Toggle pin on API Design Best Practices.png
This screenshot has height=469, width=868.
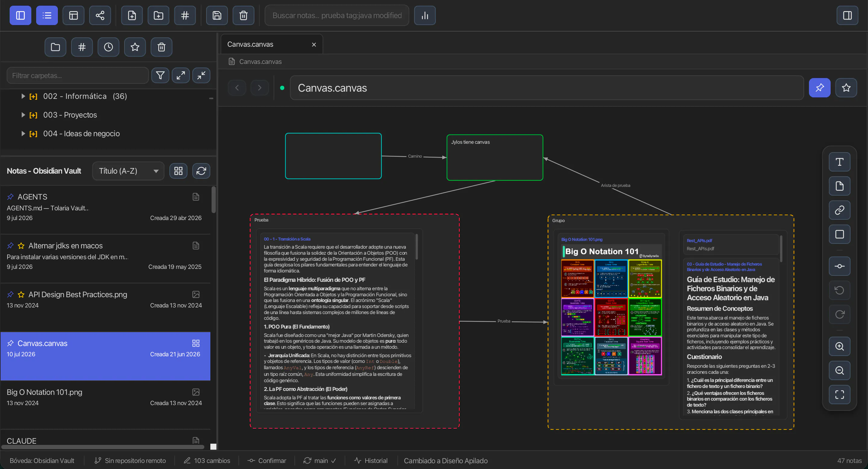[11, 294]
